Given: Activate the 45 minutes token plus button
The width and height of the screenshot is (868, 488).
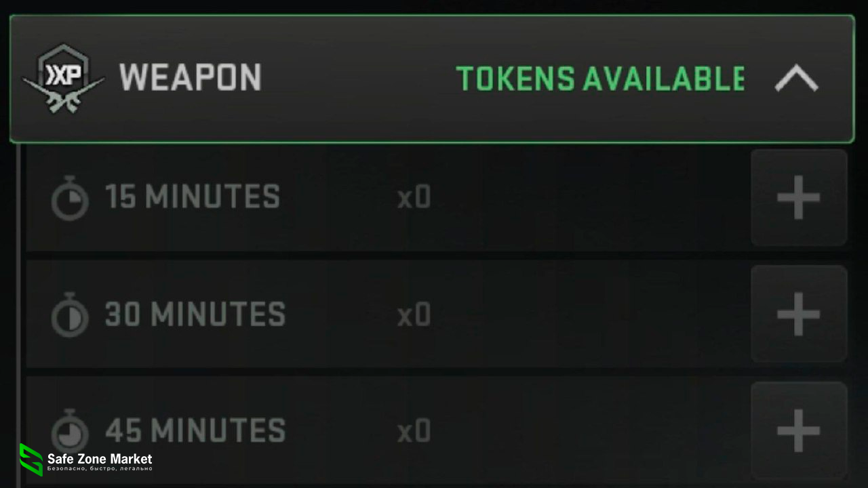Looking at the screenshot, I should [x=798, y=431].
